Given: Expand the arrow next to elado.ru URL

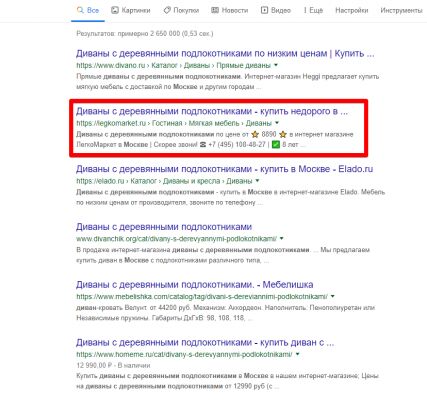Looking at the screenshot, I should pyautogui.click(x=257, y=181).
